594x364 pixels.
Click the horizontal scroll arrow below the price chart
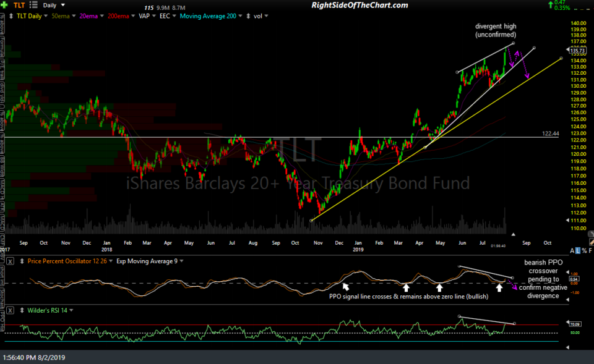pyautogui.click(x=514, y=234)
